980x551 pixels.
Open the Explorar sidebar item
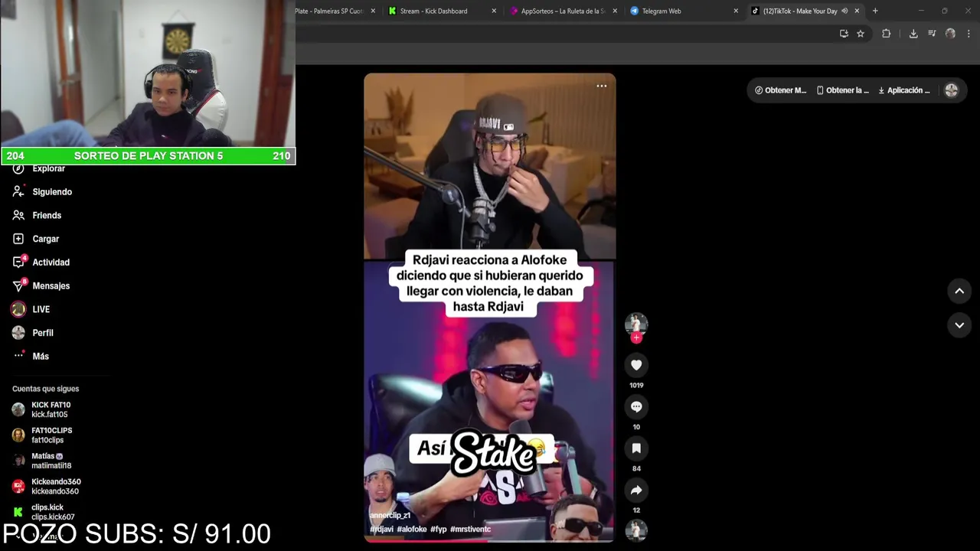(48, 168)
